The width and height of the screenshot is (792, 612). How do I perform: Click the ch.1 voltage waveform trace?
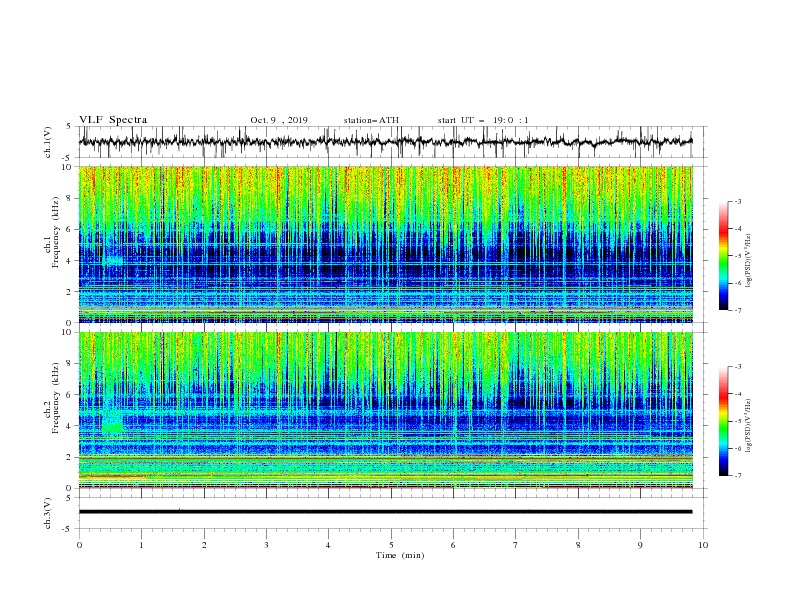pyautogui.click(x=385, y=142)
